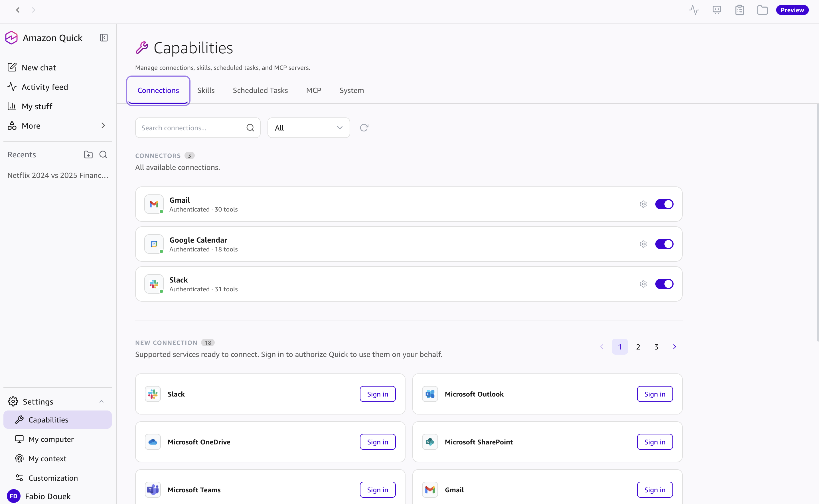The image size is (819, 504).
Task: Select page 1 of new connections
Action: [620, 347]
